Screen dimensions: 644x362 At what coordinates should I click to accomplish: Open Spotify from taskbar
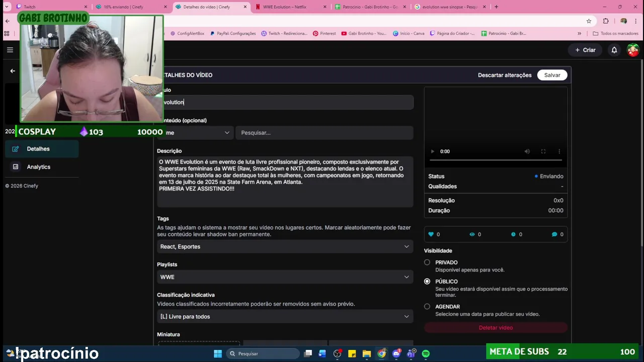tap(426, 353)
